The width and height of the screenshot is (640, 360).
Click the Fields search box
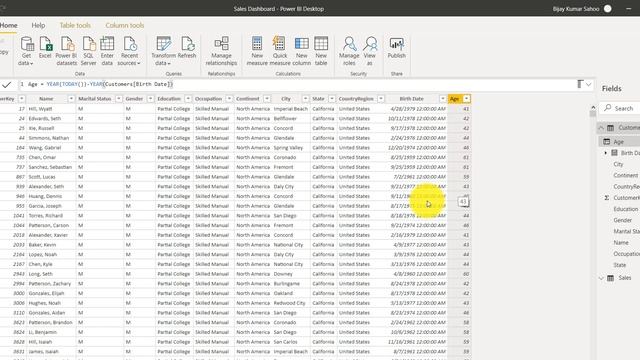(x=620, y=108)
